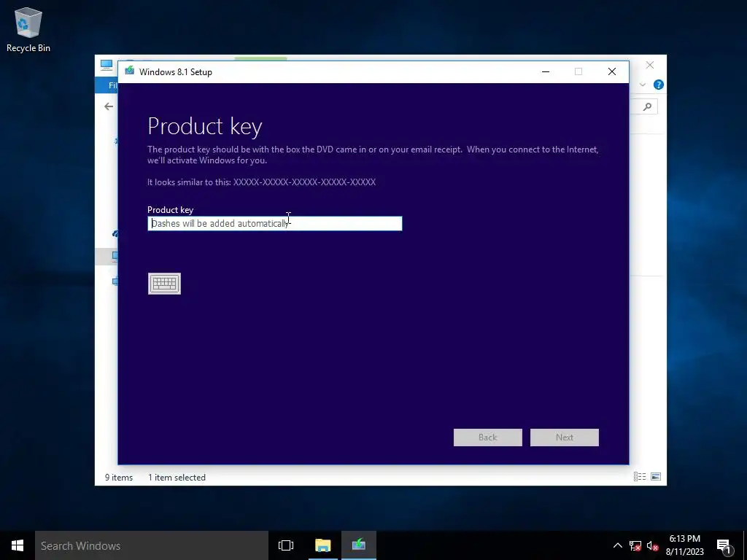This screenshot has width=747, height=560.
Task: Click the File Explorer help icon
Action: coord(659,85)
